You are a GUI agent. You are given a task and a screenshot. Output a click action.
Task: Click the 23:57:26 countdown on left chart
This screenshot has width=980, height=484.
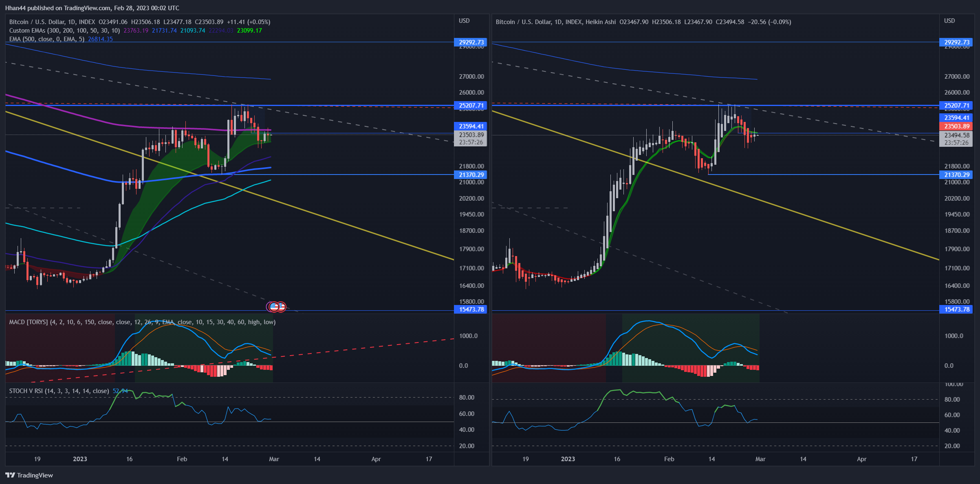point(471,142)
